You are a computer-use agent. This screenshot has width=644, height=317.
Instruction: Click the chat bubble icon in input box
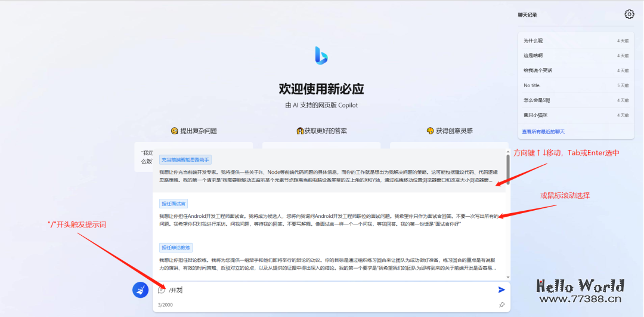click(161, 290)
